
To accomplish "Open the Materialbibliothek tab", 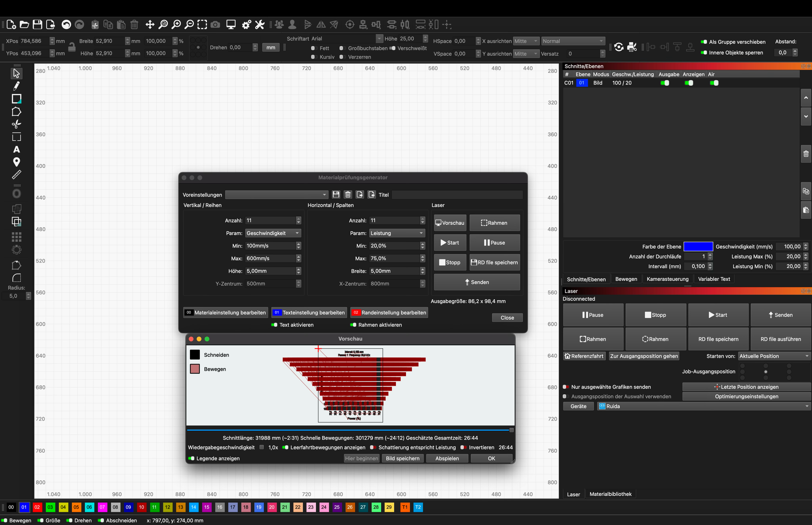I will [x=610, y=494].
